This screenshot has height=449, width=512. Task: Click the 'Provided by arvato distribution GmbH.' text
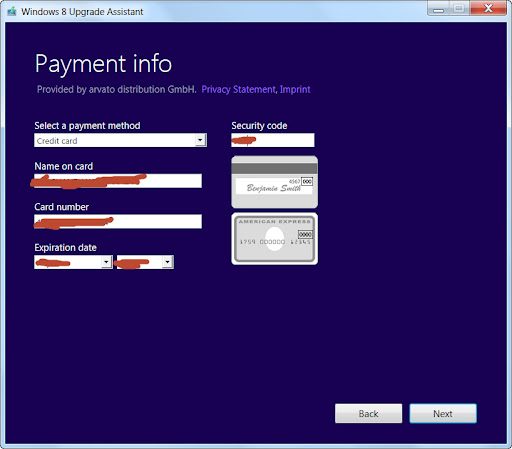[117, 89]
